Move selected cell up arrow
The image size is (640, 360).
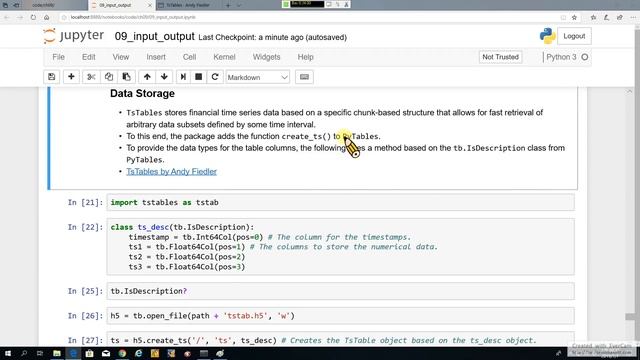point(147,77)
